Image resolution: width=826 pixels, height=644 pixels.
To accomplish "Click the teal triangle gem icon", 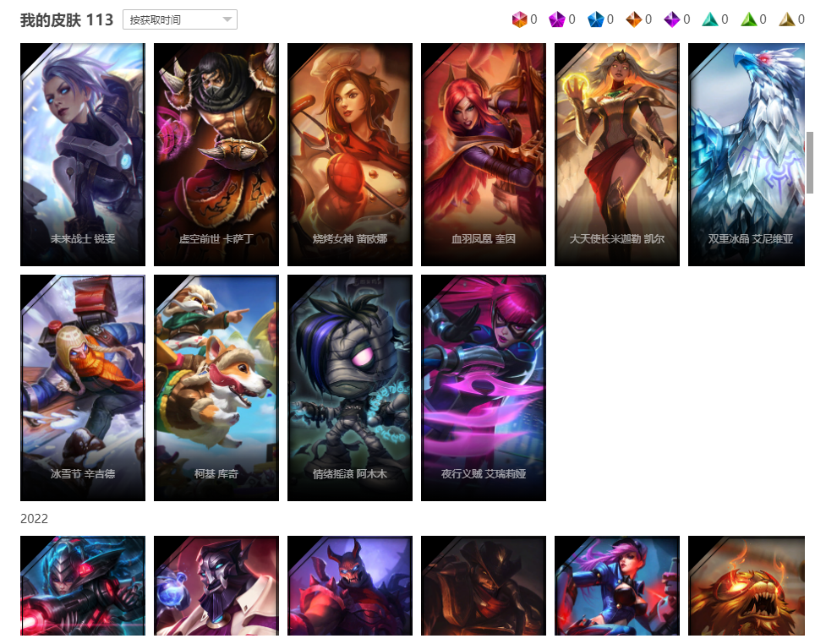I will [710, 20].
